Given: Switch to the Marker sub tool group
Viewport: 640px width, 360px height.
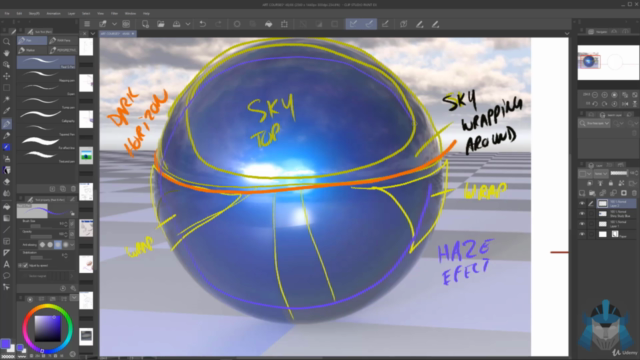Looking at the screenshot, I should pyautogui.click(x=32, y=50).
